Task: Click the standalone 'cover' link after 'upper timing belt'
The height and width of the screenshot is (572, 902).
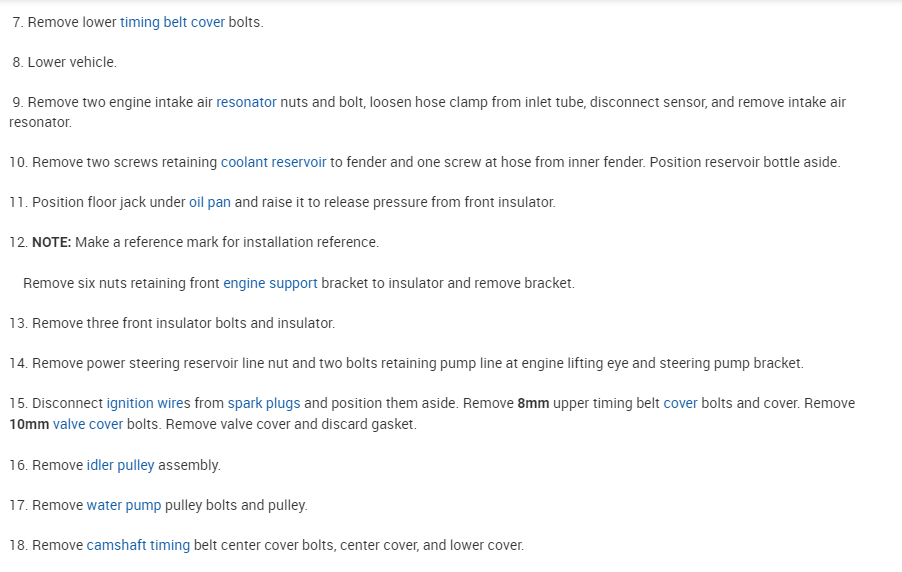Action: [680, 403]
